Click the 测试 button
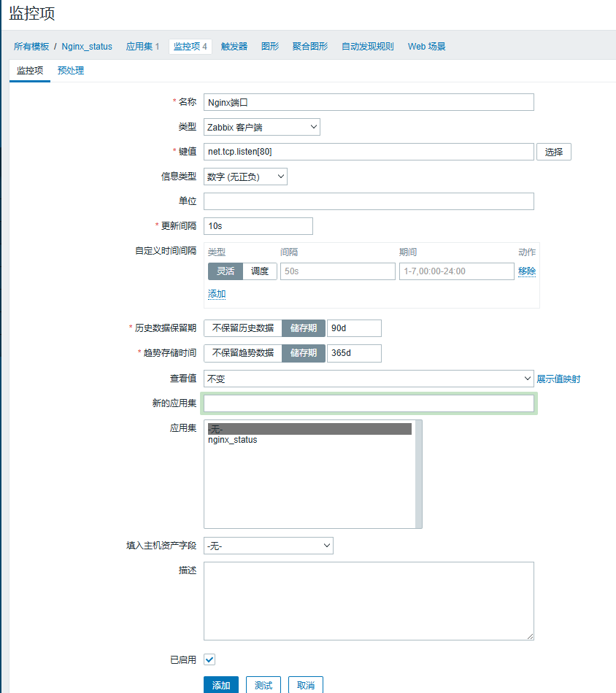616x693 pixels. point(263,685)
